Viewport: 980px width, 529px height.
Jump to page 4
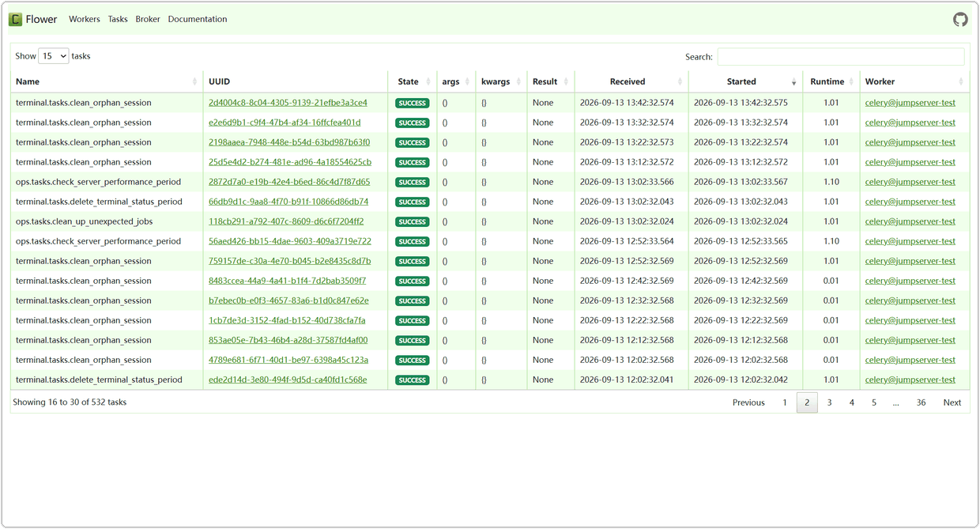pos(851,402)
